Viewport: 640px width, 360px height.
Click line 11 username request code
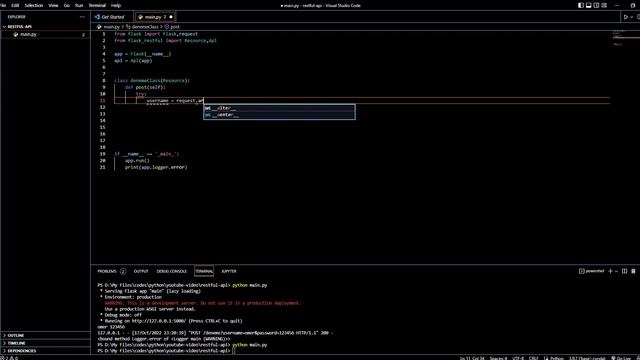point(175,100)
